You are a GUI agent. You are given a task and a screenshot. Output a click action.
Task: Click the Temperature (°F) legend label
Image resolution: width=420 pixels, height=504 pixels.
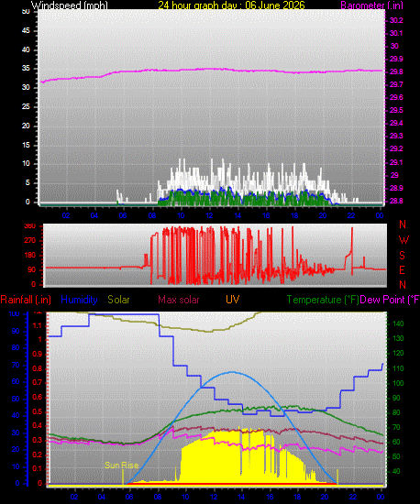tap(323, 300)
